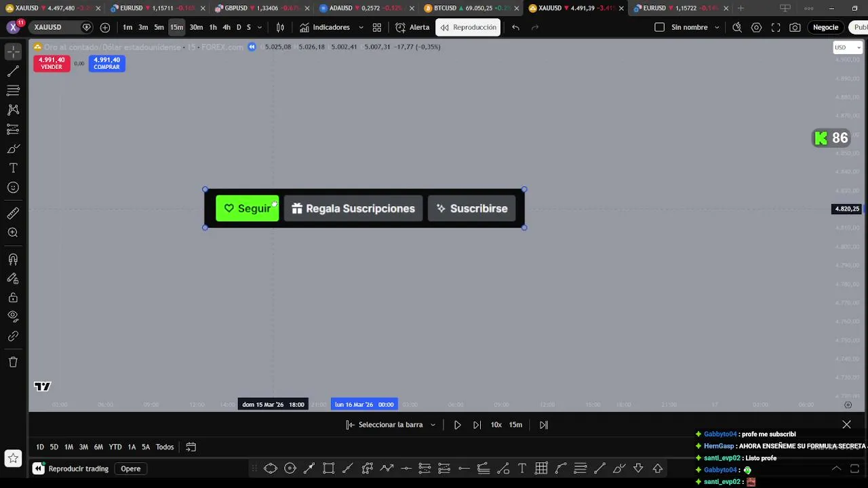Open a new browser tab
The image size is (868, 488).
click(741, 8)
